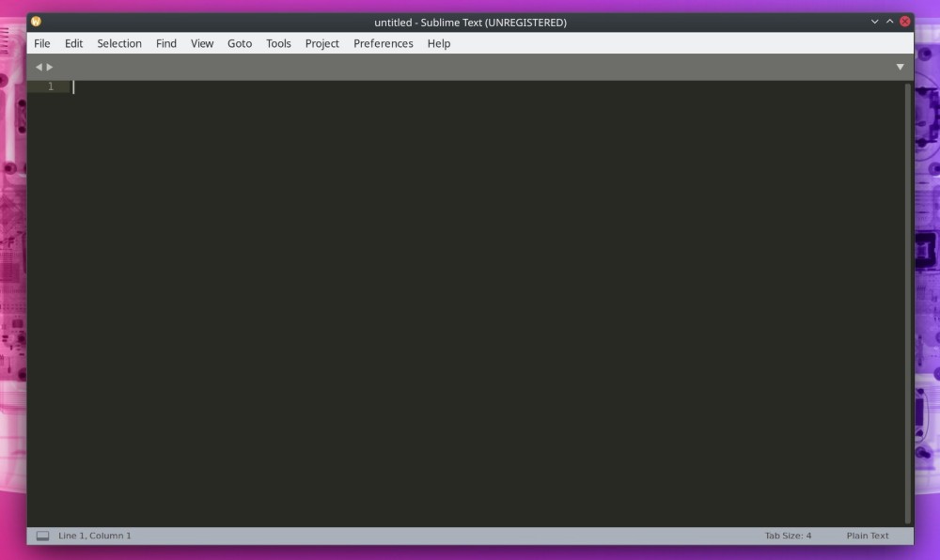This screenshot has height=560, width=940.
Task: Select line number 1 in the gutter
Action: 51,86
